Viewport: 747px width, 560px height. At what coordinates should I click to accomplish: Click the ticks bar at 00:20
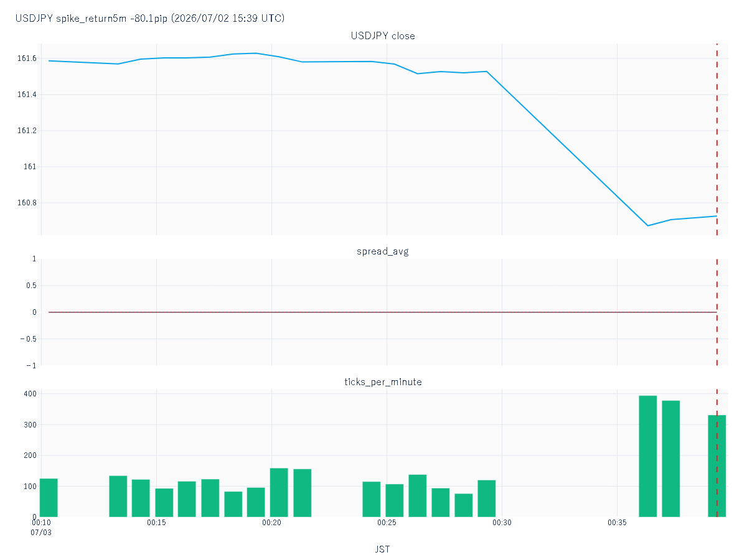tap(279, 492)
